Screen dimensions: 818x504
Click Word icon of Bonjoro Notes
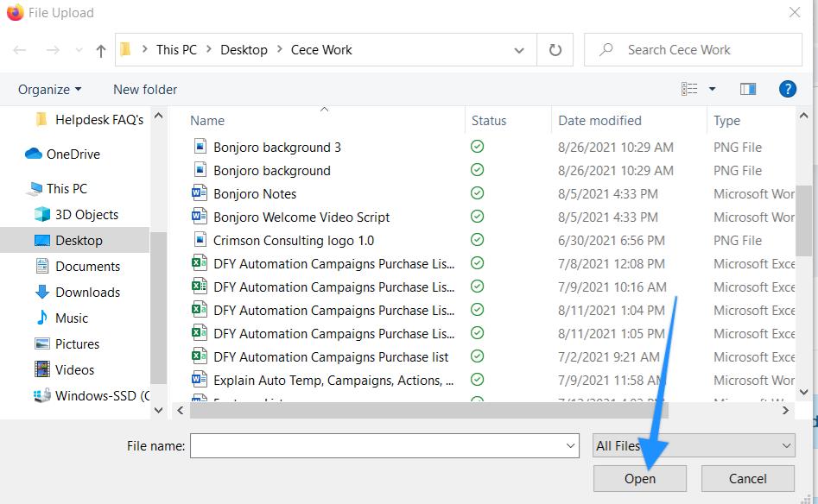(x=200, y=193)
